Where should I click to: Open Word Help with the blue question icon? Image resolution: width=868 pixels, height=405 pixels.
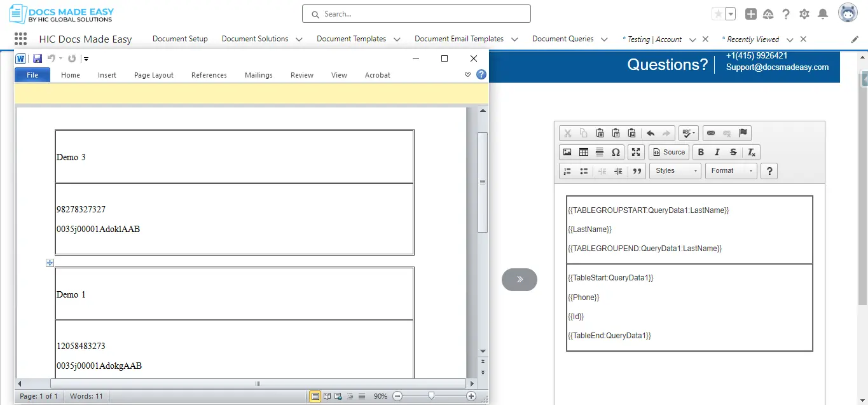(x=481, y=74)
